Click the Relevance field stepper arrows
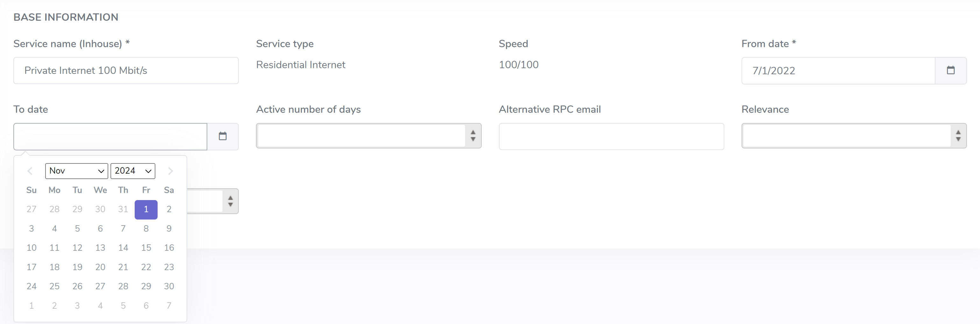 [x=958, y=135]
